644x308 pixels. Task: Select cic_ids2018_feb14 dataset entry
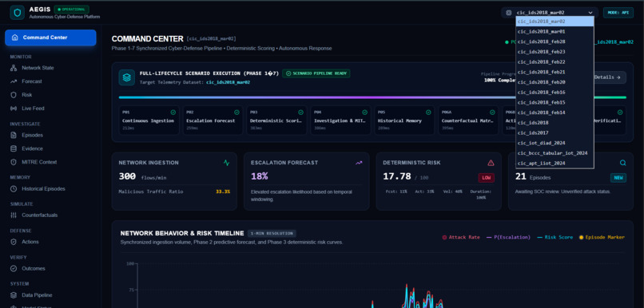(555, 113)
